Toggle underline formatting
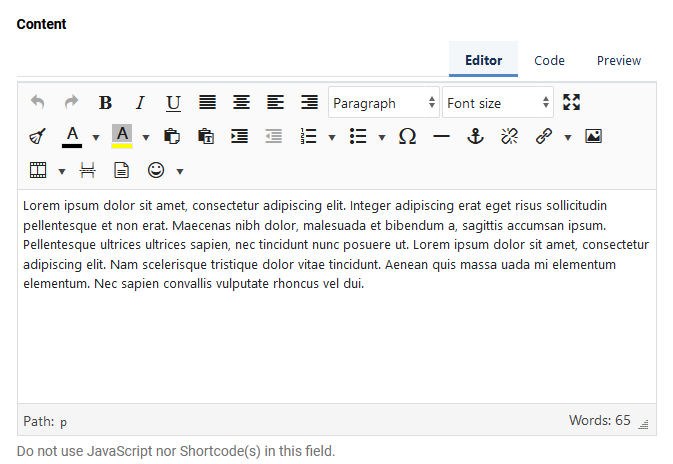Image resolution: width=673 pixels, height=464 pixels. 173,102
